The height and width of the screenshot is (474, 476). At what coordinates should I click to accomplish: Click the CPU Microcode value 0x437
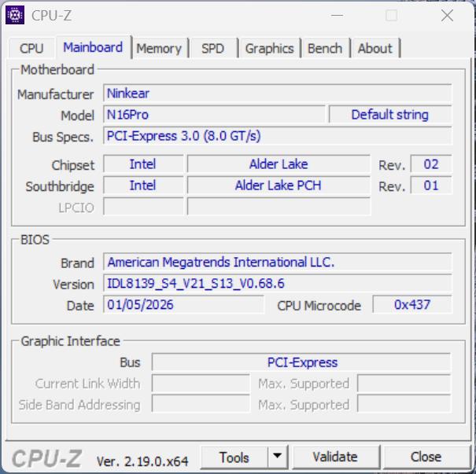(412, 304)
